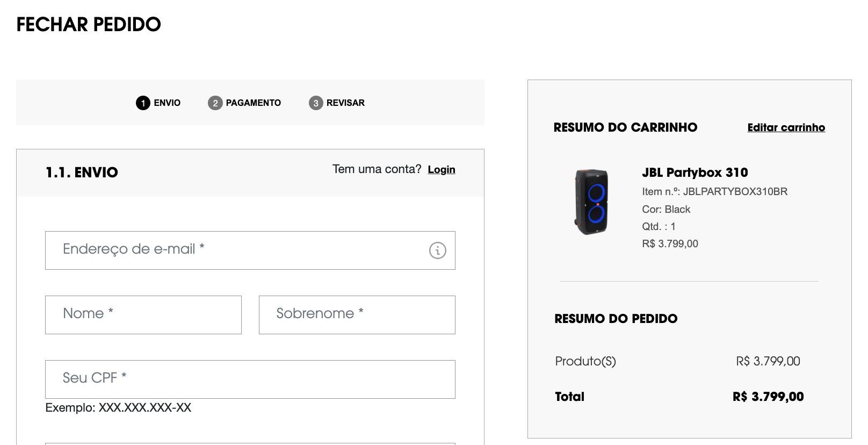Click the bold Total amount R$ 3.799,00
This screenshot has height=445, width=868.
point(768,397)
